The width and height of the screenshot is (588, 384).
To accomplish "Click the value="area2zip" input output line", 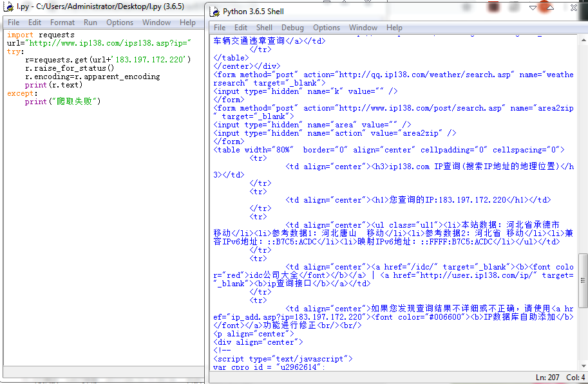I will click(x=334, y=133).
